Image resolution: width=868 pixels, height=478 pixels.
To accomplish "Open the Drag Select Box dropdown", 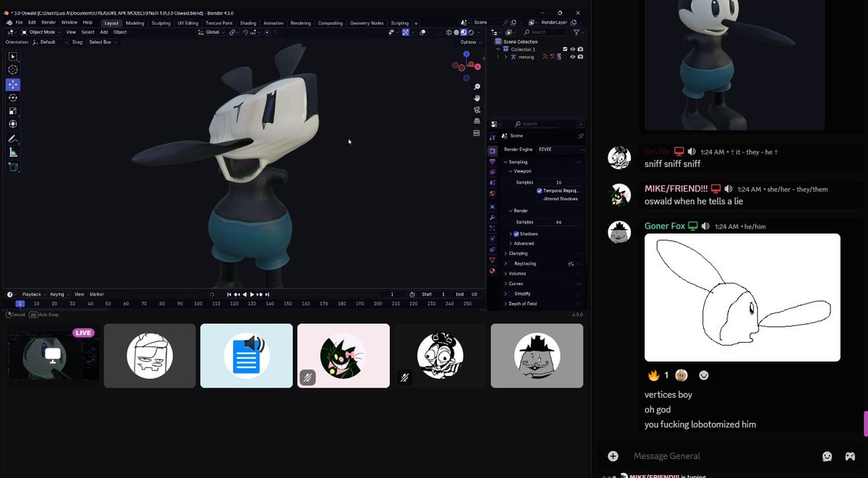I will (103, 42).
